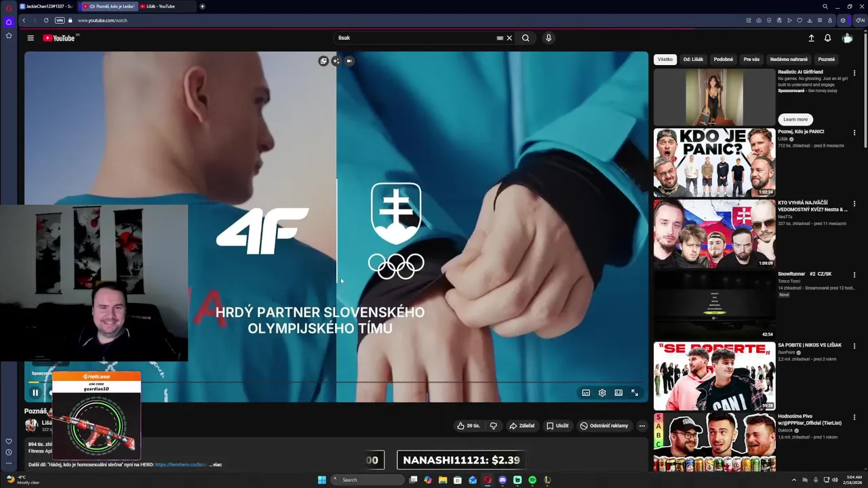Start voice search with the microphone icon
Image resolution: width=868 pixels, height=488 pixels.
click(549, 38)
